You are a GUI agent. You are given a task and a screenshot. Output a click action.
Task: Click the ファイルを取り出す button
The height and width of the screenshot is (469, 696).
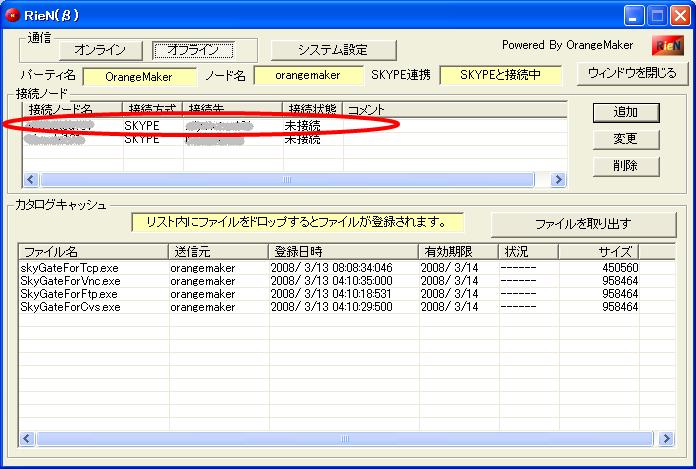(x=584, y=224)
